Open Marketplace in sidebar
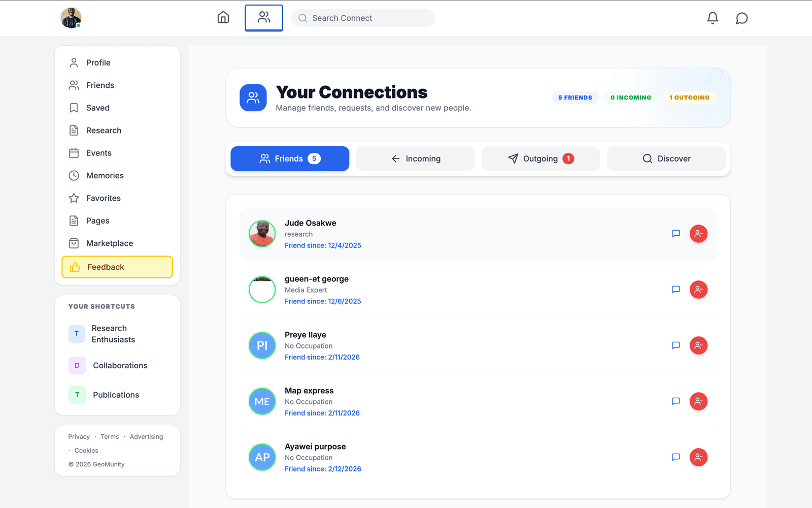The image size is (812, 508). click(x=117, y=243)
